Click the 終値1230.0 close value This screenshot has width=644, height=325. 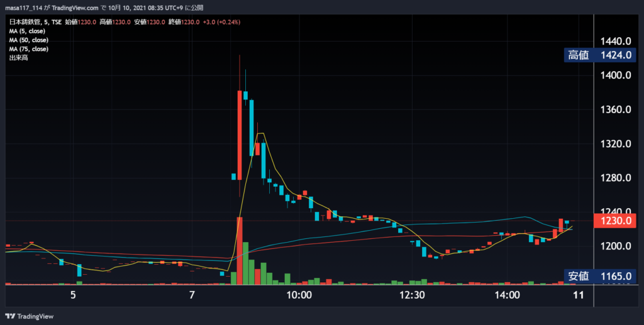point(184,22)
